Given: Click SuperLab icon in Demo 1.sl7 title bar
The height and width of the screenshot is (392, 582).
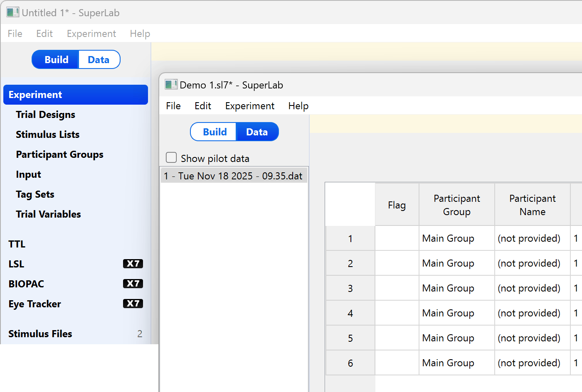Looking at the screenshot, I should click(171, 85).
